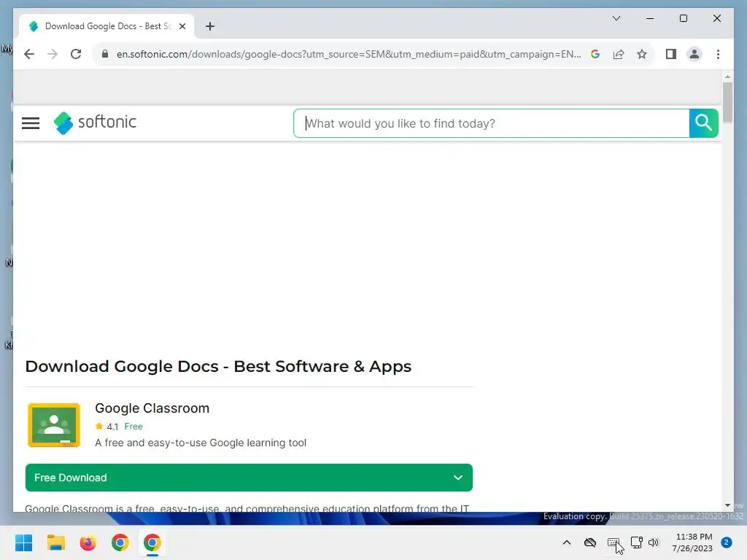Open active Chrome taskbar icon
Screen dimensions: 747x560
pos(152,542)
